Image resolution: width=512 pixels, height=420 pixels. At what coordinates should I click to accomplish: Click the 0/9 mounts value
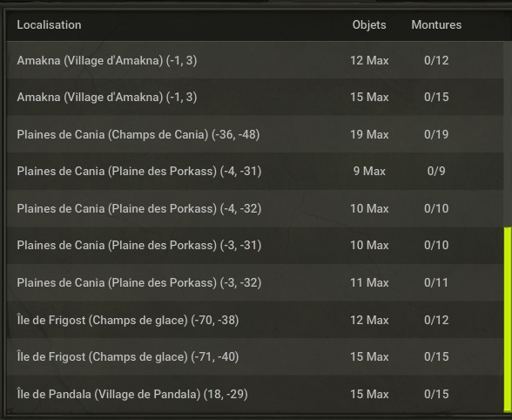[436, 172]
